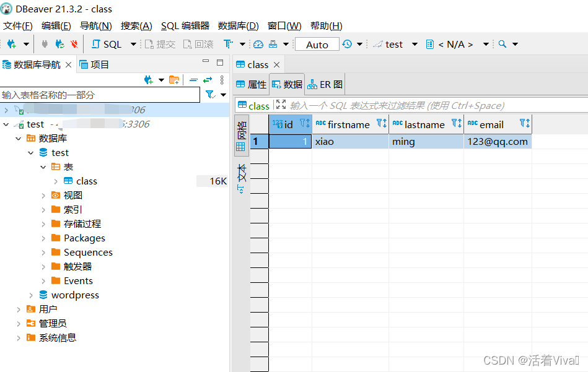The image size is (588, 372).
Task: Open the 导航(N) menu
Action: click(x=96, y=26)
